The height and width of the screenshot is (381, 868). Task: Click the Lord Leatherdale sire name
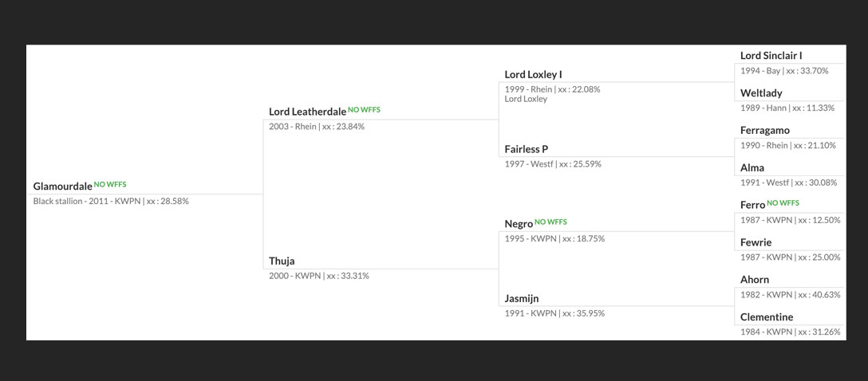coord(307,112)
